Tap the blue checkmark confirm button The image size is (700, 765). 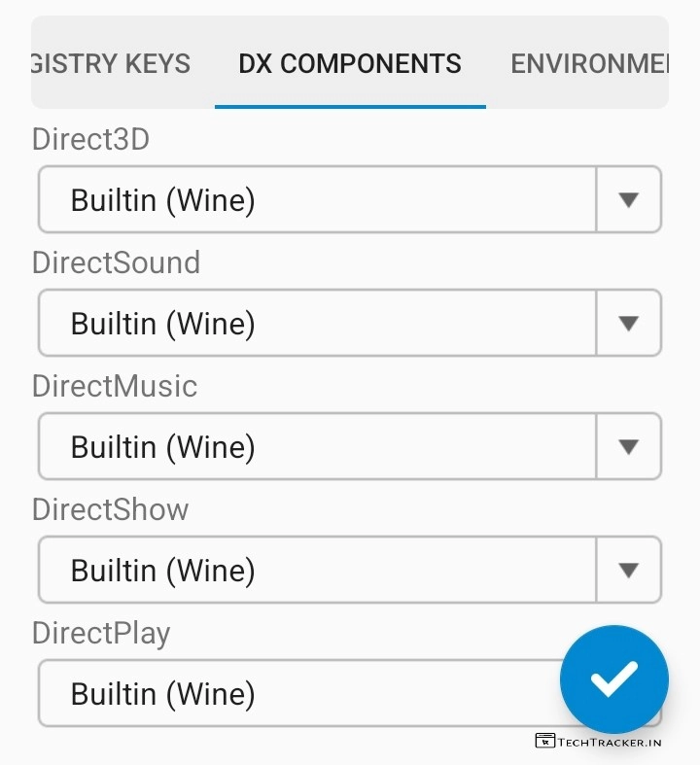pos(613,678)
